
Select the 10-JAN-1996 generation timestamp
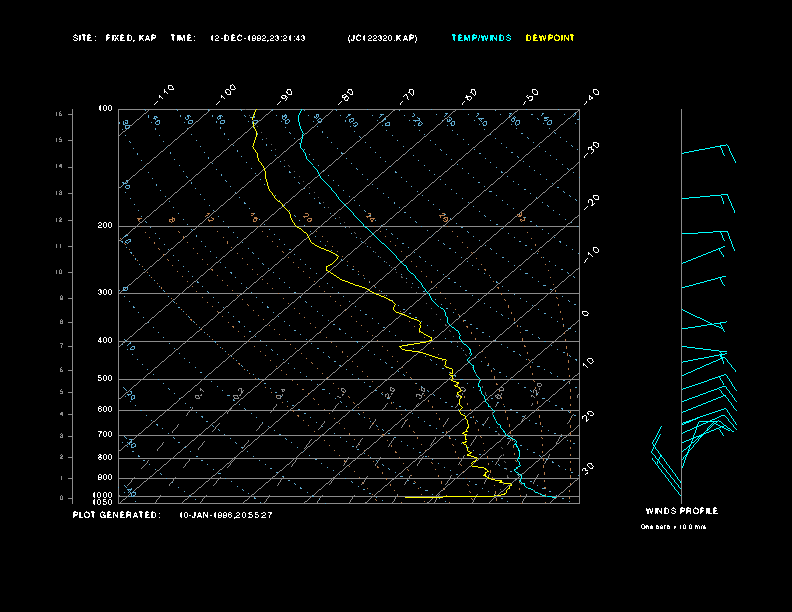(226, 515)
